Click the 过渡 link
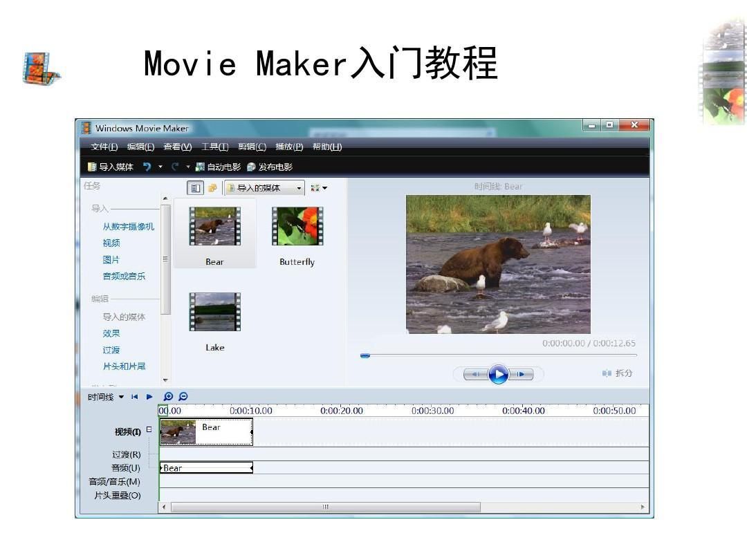This screenshot has width=747, height=560. (111, 350)
